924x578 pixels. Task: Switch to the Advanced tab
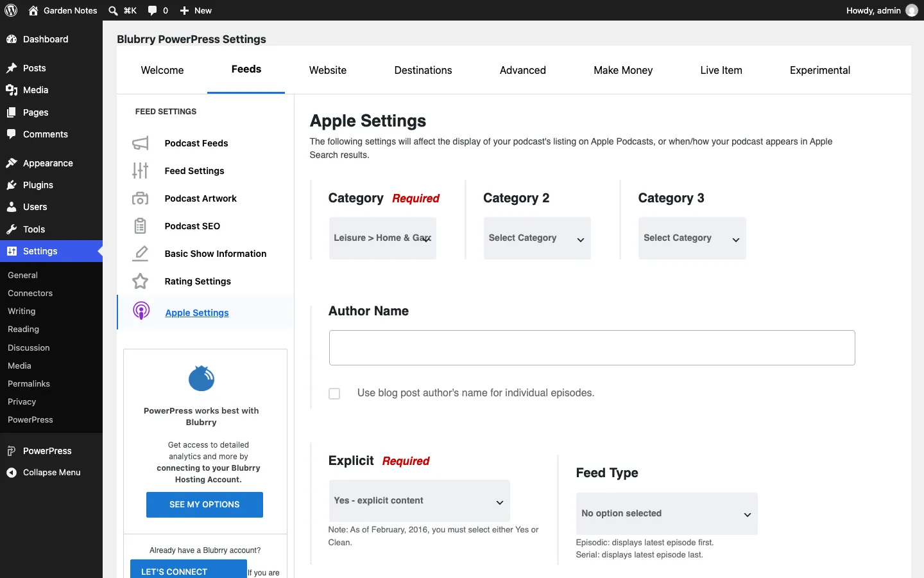coord(523,71)
